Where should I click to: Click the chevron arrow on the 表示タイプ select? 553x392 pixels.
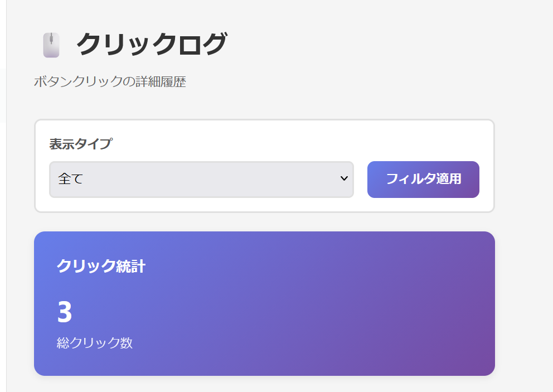[344, 179]
